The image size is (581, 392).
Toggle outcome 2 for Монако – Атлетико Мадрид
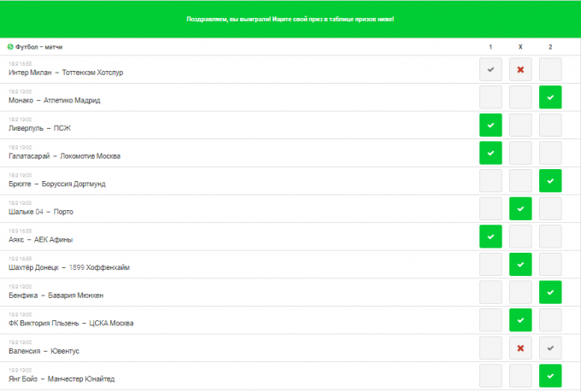click(550, 97)
